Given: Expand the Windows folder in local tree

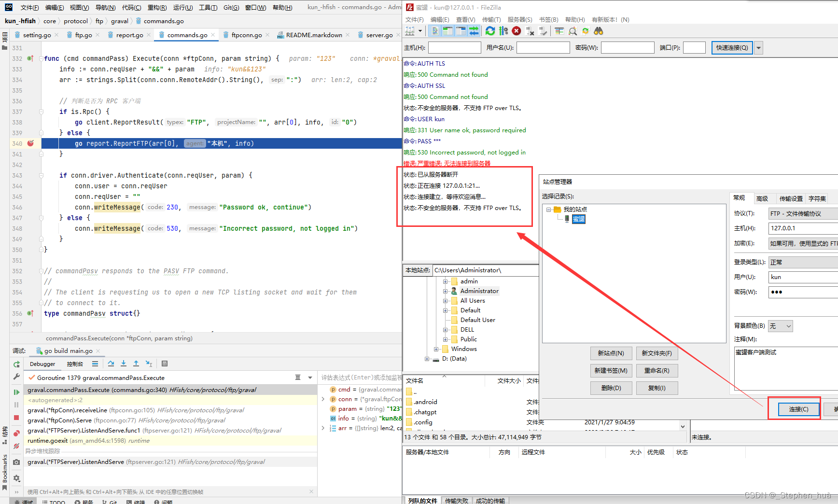Looking at the screenshot, I should tap(436, 349).
